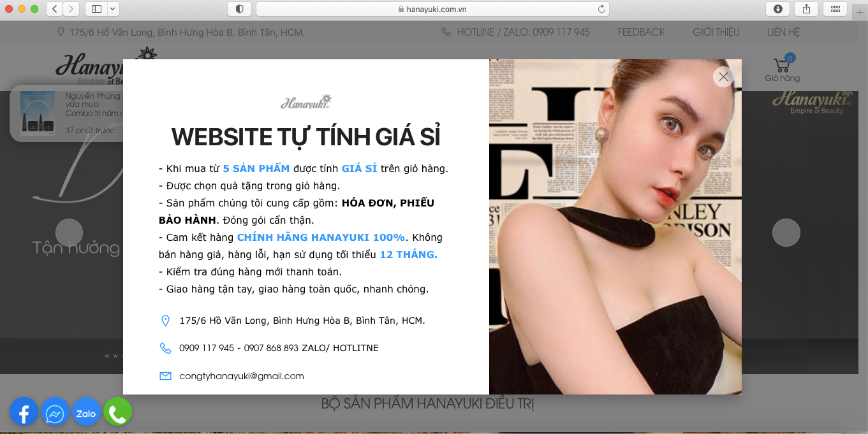Screen dimensions: 868x434
Task: Click popup phone numbers 0909 117 945 - 0907 868 893
Action: click(239, 348)
